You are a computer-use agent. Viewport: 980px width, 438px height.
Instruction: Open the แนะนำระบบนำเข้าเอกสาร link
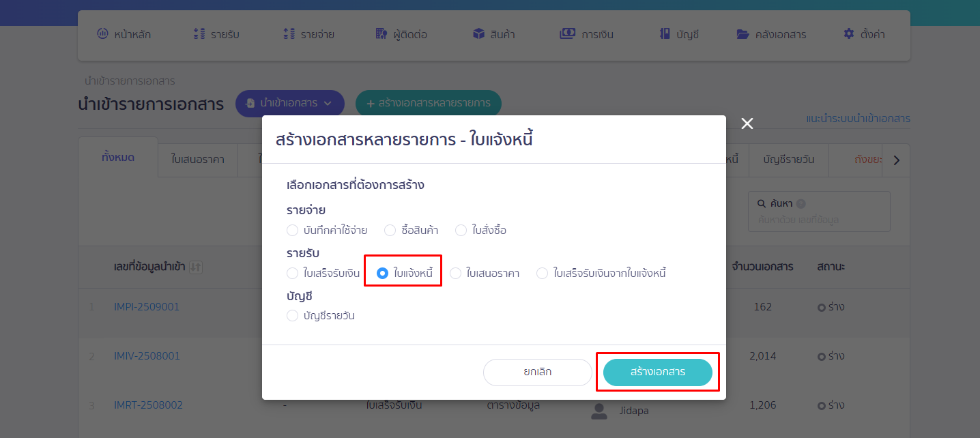[858, 119]
